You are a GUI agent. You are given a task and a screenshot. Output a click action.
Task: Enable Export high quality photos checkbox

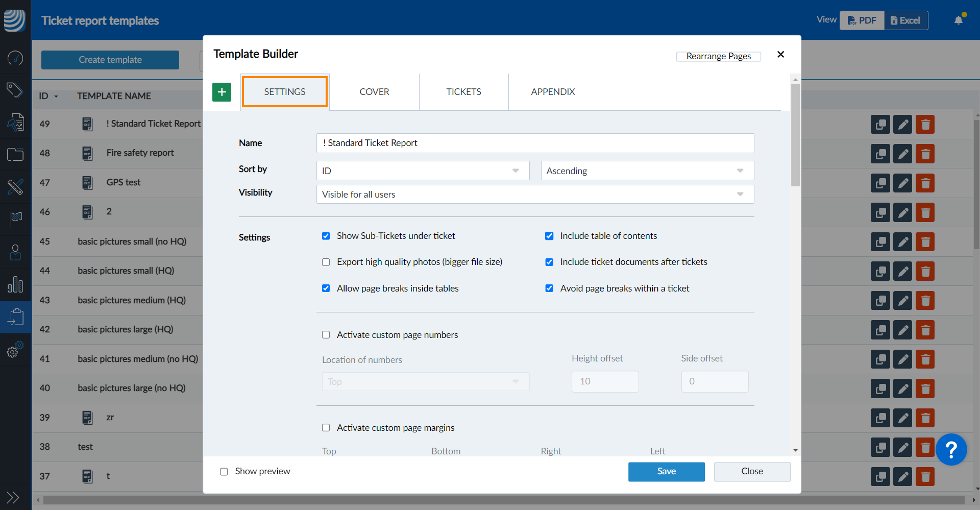point(326,262)
